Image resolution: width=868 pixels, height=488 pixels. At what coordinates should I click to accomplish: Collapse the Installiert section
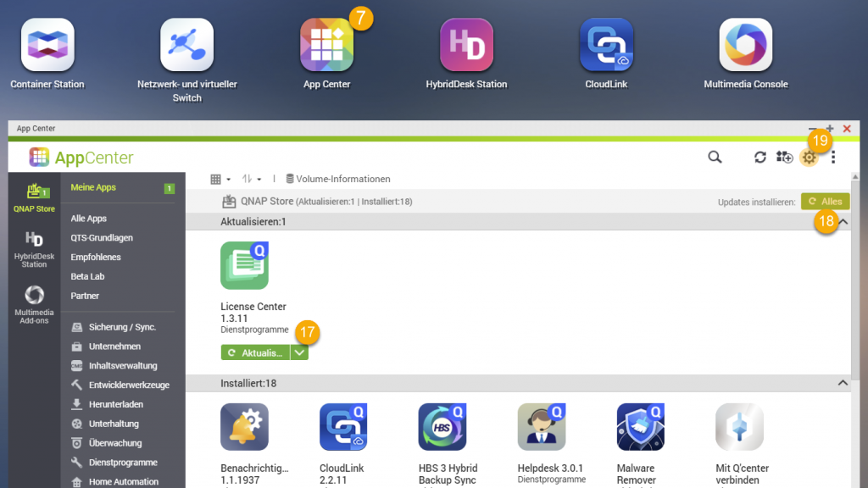[x=843, y=383]
